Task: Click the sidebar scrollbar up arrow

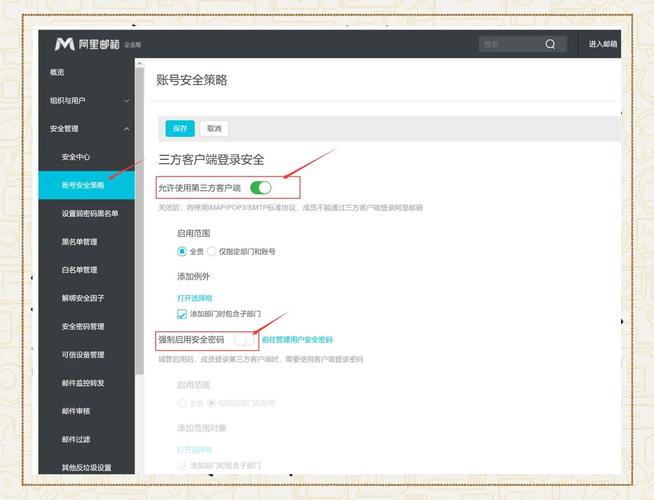Action: tap(140, 63)
